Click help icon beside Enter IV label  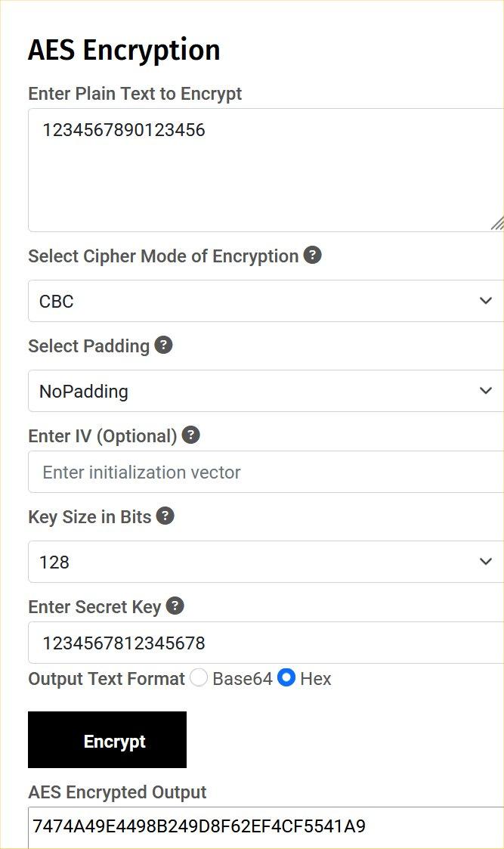191,435
